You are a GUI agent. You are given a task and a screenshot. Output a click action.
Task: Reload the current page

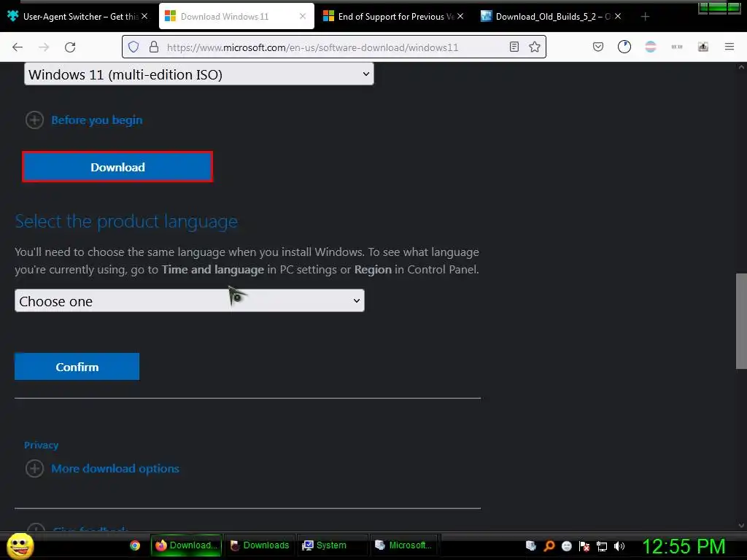point(70,47)
